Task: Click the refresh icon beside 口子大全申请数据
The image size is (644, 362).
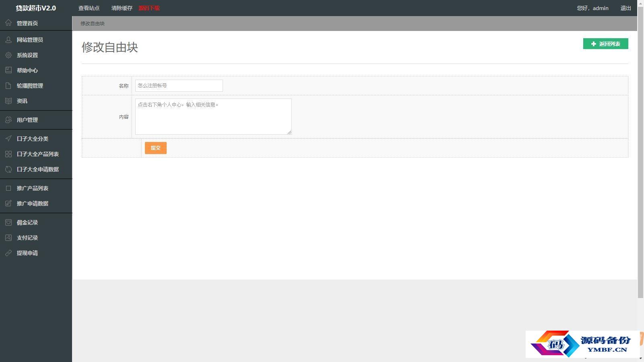Action: (8, 169)
